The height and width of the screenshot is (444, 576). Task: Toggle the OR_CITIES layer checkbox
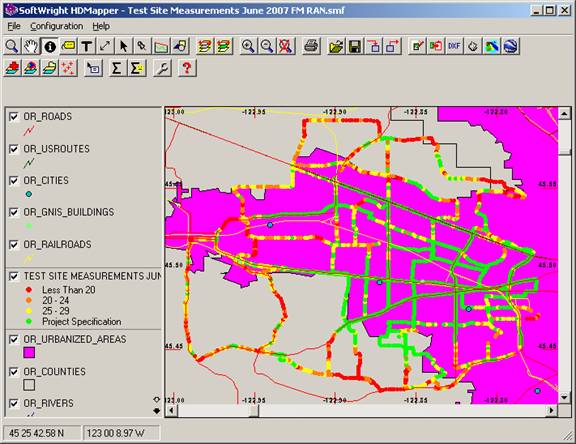(x=14, y=181)
